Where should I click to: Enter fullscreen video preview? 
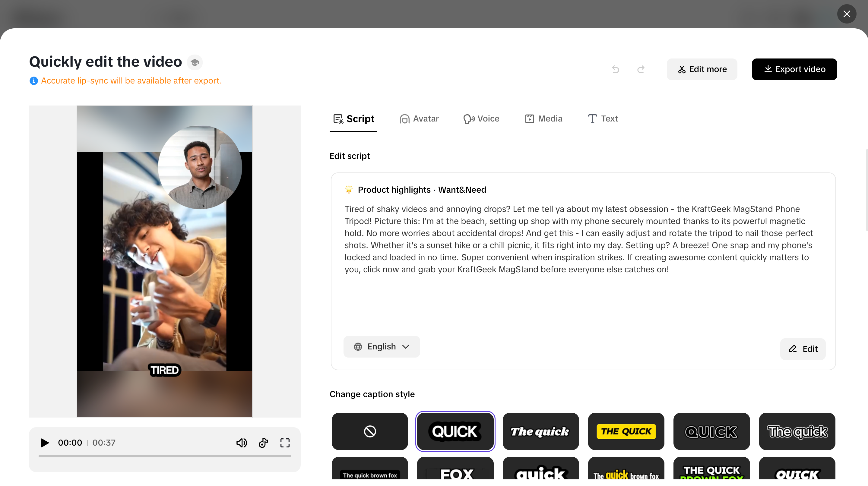(x=285, y=443)
